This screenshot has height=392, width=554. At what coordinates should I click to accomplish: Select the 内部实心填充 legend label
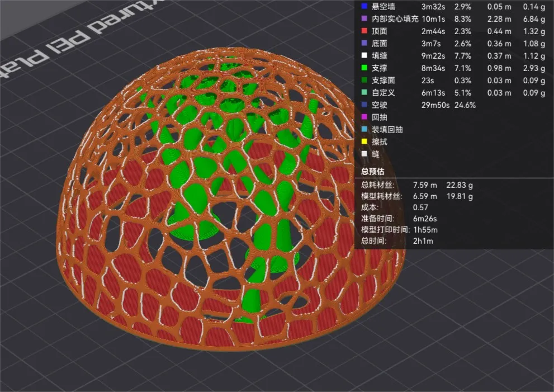coord(395,19)
